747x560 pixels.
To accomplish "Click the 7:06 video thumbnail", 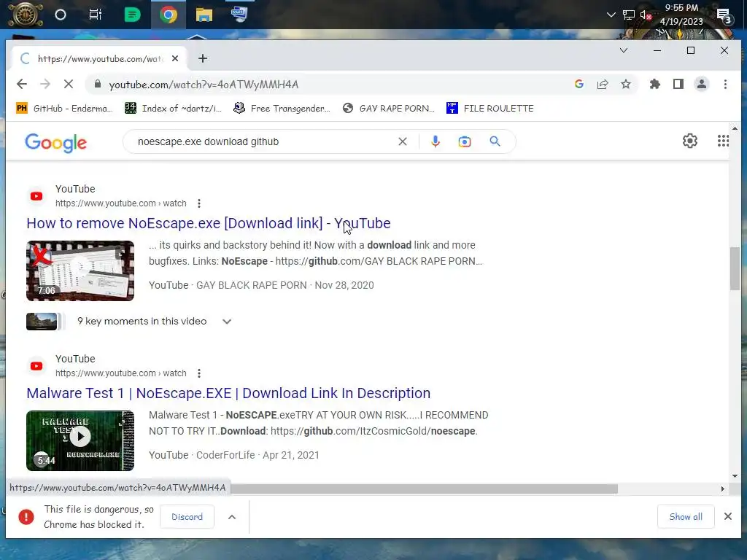I will (x=80, y=271).
